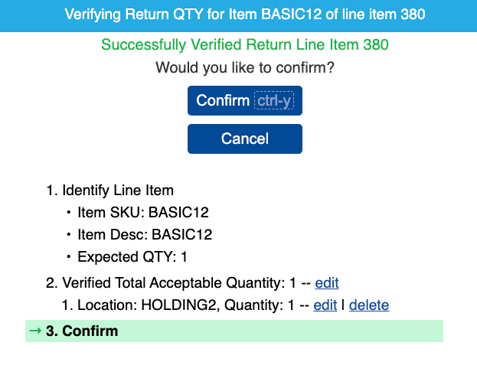Click the bullet before Expected QTY
477x375 pixels.
68,257
